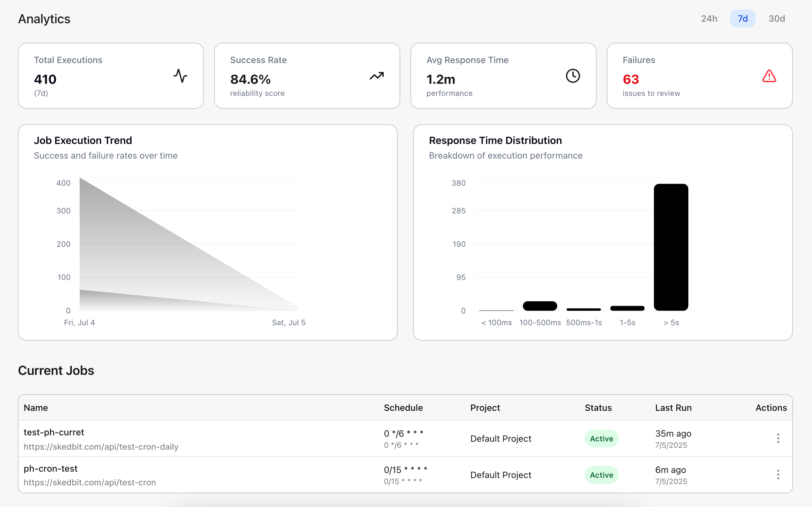The height and width of the screenshot is (507, 812).
Task: Open actions menu for test-ph-curret job
Action: click(x=778, y=438)
